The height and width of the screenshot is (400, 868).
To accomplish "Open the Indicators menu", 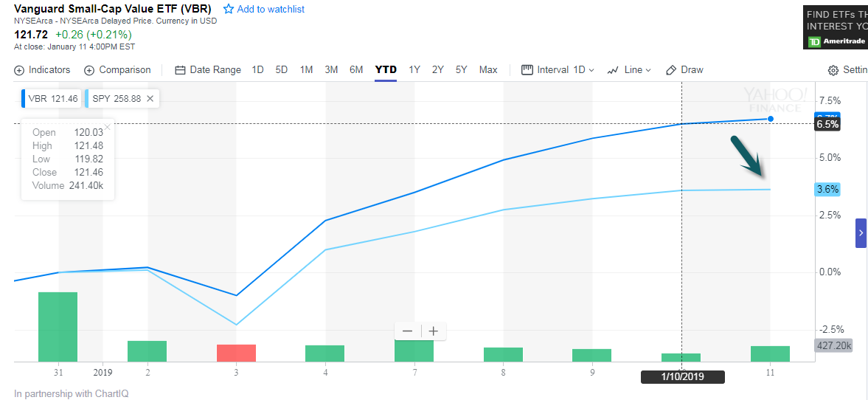I will pyautogui.click(x=42, y=70).
